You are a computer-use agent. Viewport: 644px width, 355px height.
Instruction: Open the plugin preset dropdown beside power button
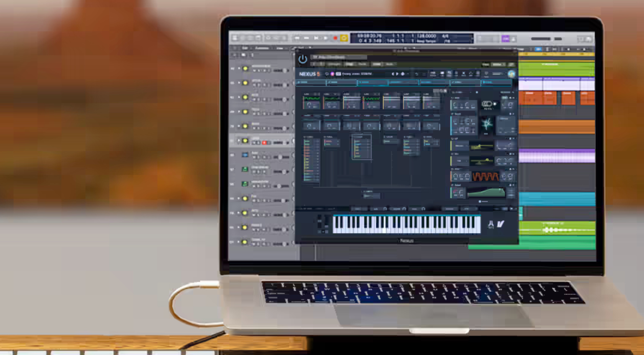(x=340, y=57)
